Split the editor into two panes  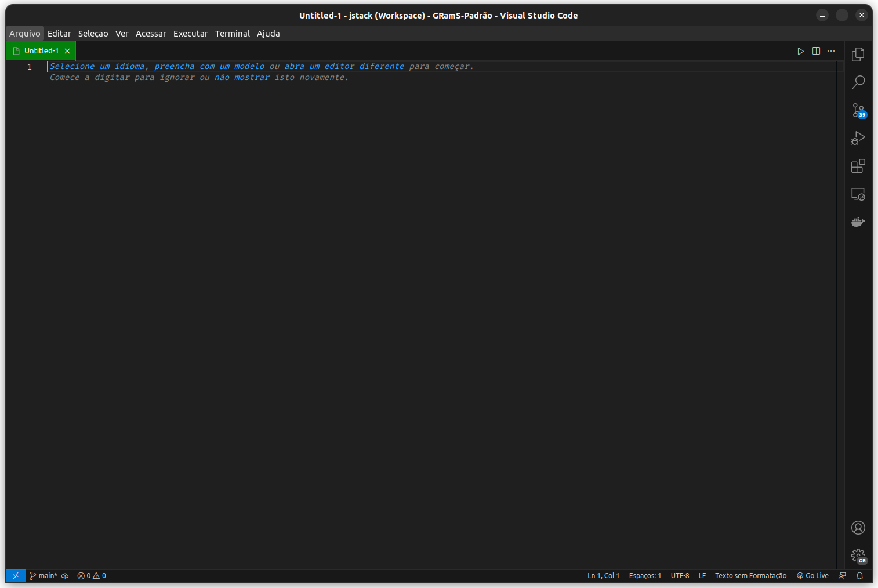tap(816, 50)
